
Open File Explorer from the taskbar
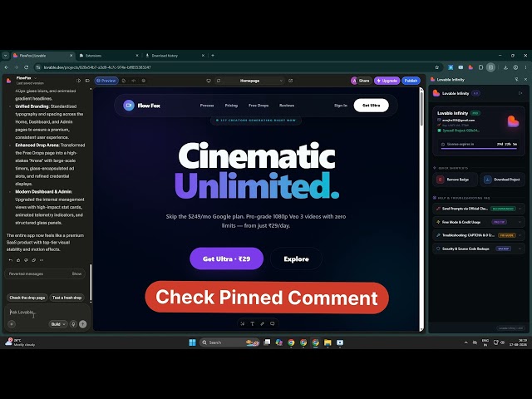[328, 342]
